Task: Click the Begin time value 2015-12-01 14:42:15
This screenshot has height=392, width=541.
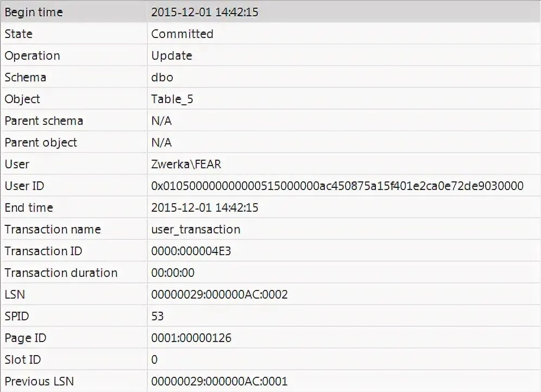Action: 205,12
